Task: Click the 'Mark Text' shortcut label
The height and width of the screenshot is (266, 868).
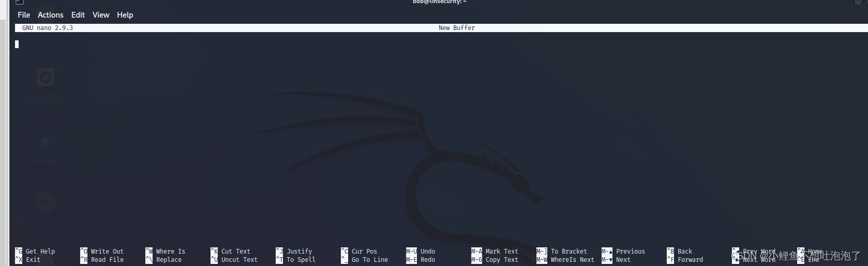Action: point(502,252)
